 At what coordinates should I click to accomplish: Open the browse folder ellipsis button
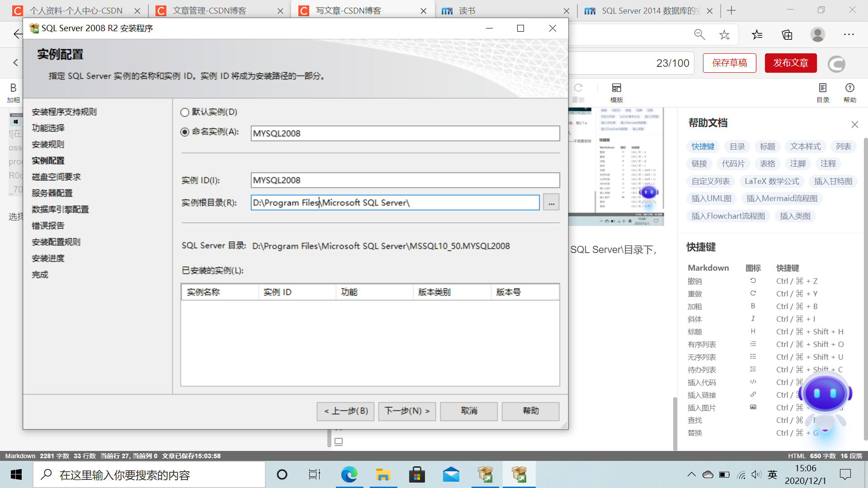(x=551, y=202)
